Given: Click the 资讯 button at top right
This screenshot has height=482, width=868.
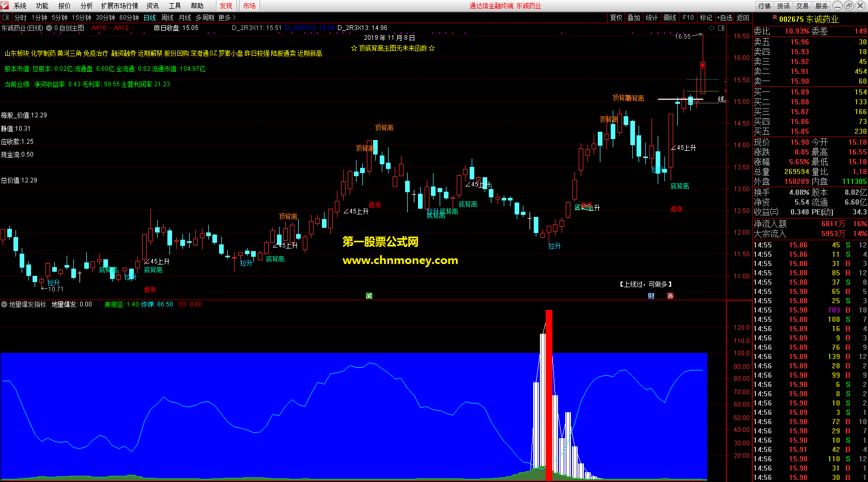Looking at the screenshot, I should pos(784,6).
